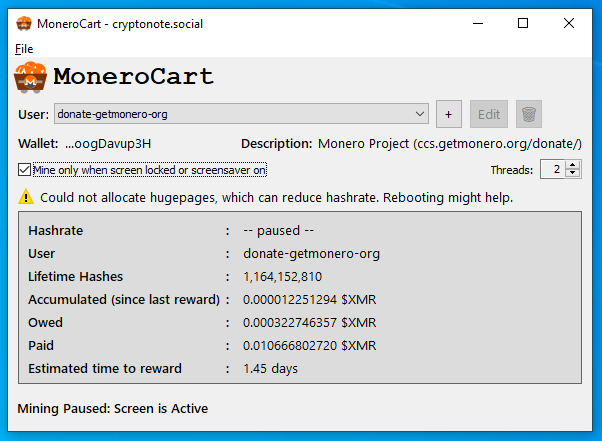Click description Monero Project (ccs.getmonero.org/donate/)
602x441 pixels.
click(450, 144)
